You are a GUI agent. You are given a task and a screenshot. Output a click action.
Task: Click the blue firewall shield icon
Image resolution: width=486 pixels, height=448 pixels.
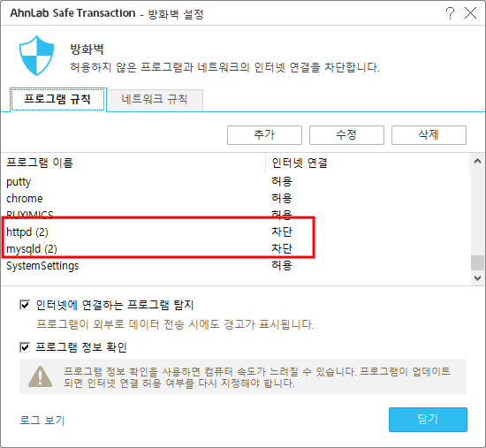(x=36, y=56)
